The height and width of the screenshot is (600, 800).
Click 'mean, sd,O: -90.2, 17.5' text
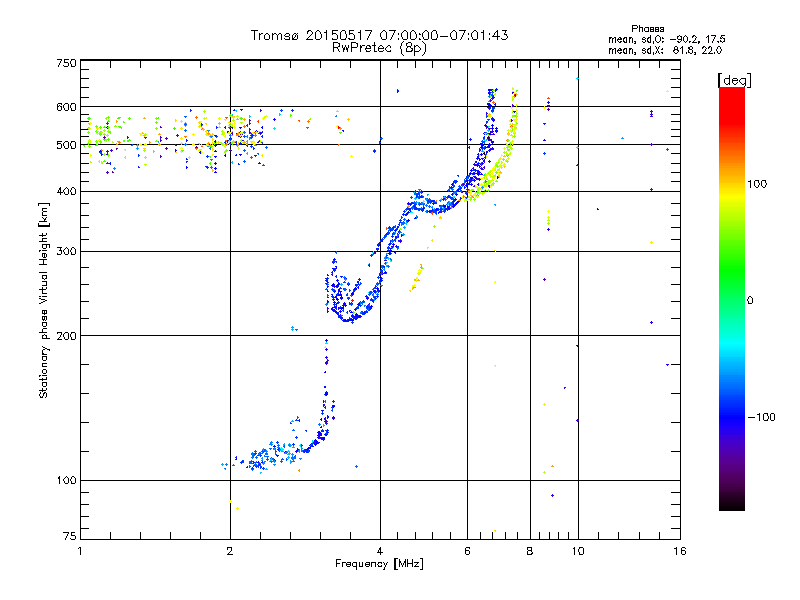(x=666, y=39)
